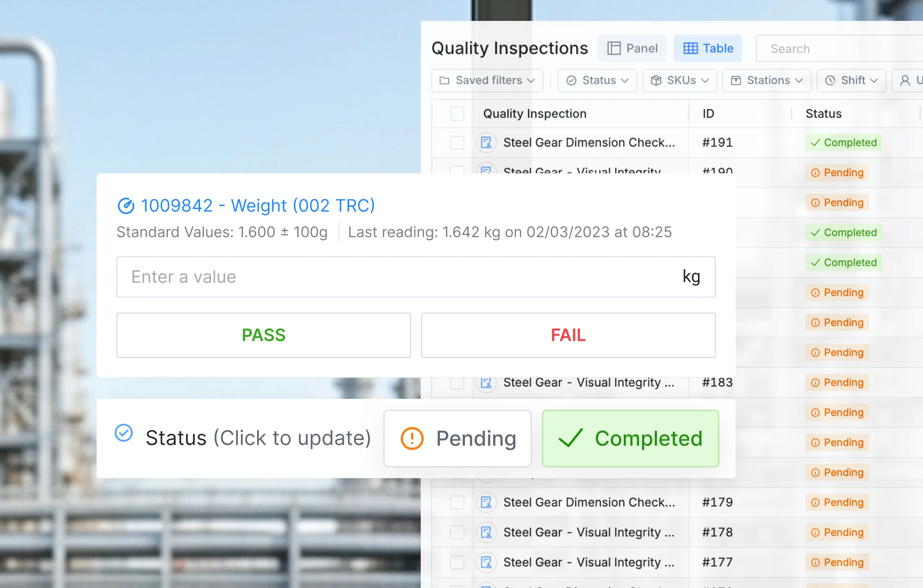Switch to the Table view tab
This screenshot has height=588, width=923.
(708, 48)
